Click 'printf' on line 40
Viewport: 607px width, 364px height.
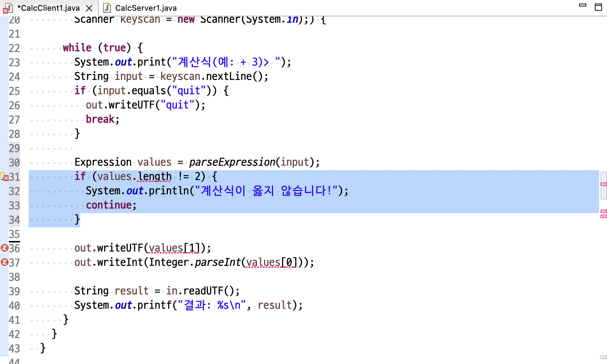(x=155, y=305)
